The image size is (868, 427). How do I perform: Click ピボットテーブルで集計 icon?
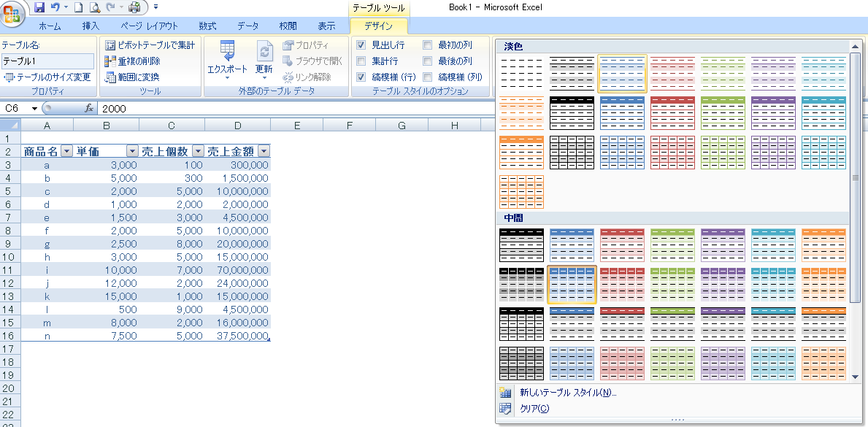point(110,45)
